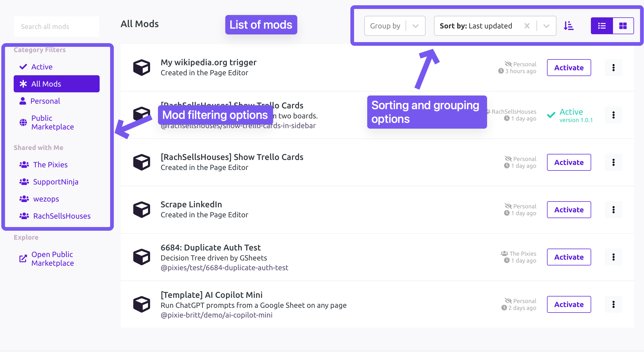Activate the Scrape LinkedIn mod
644x352 pixels.
click(x=569, y=210)
